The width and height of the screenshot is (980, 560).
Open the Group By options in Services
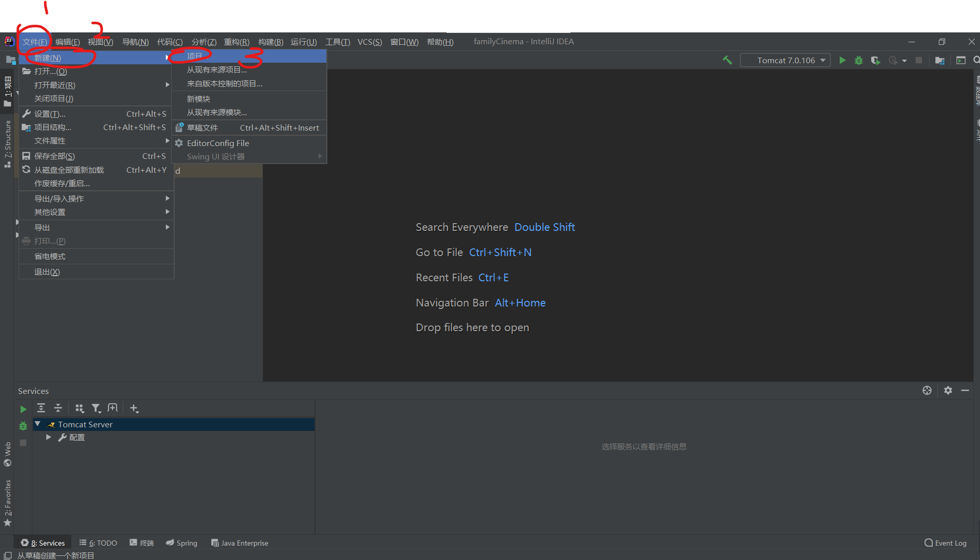79,408
